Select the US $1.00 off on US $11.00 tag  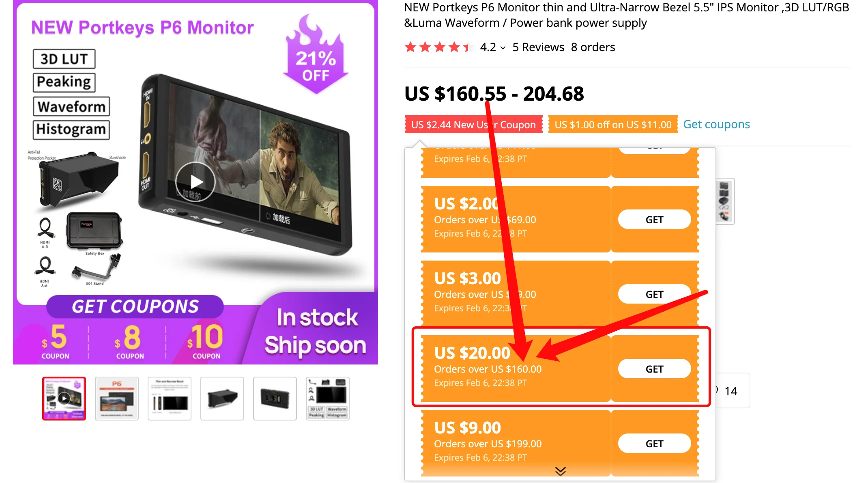pos(613,125)
